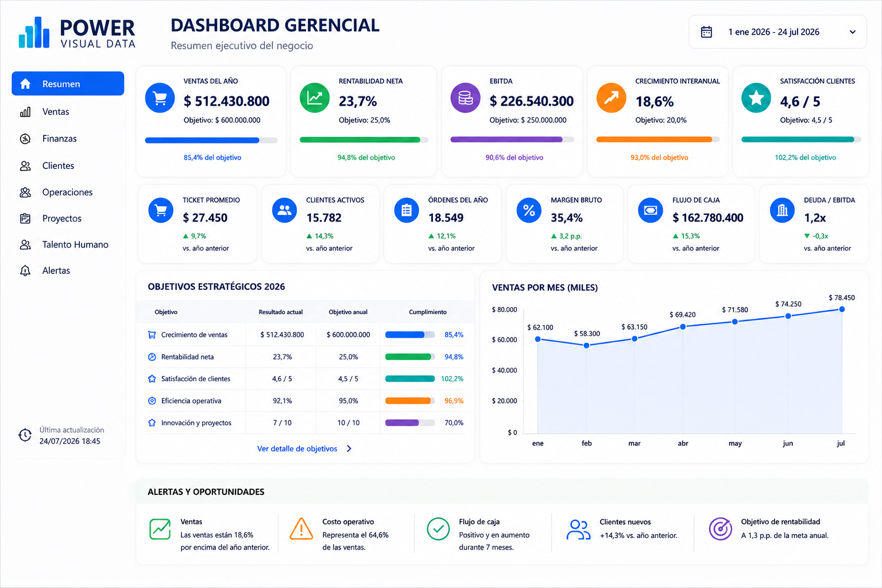Open the Resumen sidebar section
The width and height of the screenshot is (882, 588).
[68, 84]
